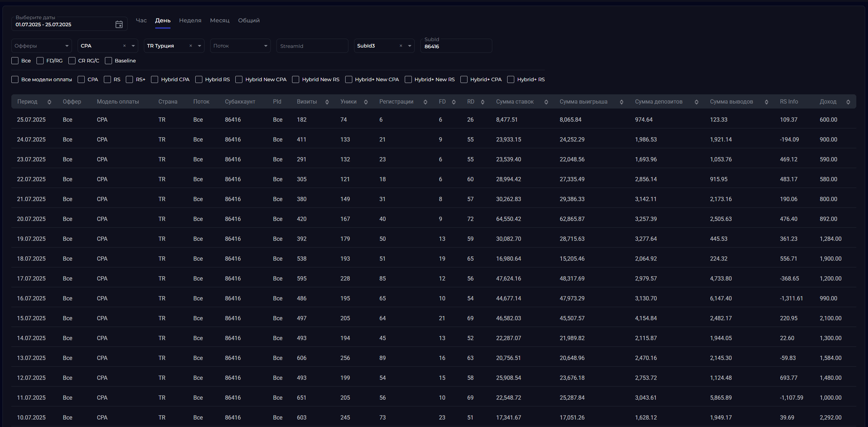Image resolution: width=868 pixels, height=427 pixels.
Task: Clear the CPA filter selection
Action: point(124,46)
